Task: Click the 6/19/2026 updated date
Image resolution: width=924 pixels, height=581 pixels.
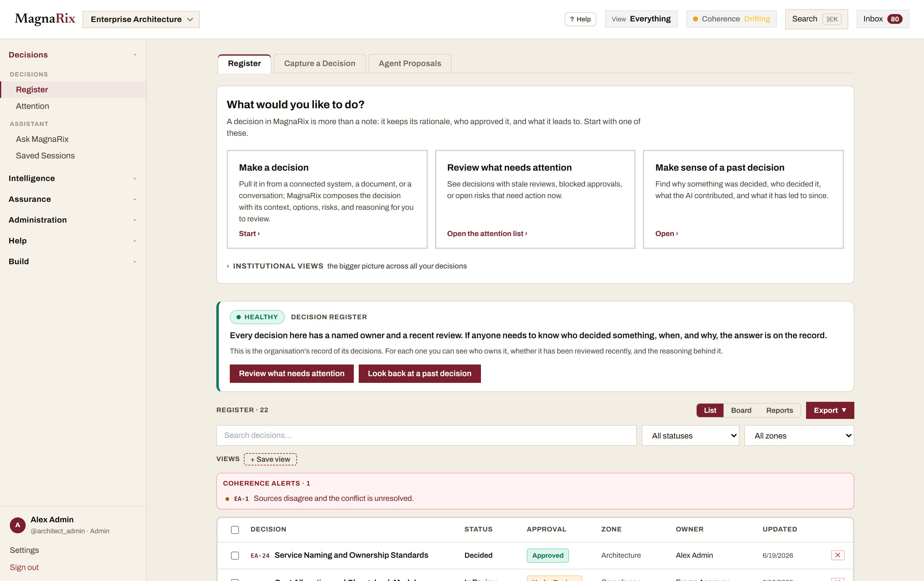Action: tap(777, 555)
